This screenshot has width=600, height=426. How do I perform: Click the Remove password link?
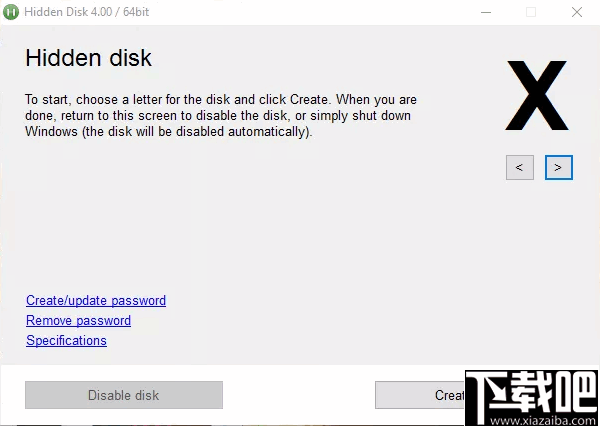point(78,320)
